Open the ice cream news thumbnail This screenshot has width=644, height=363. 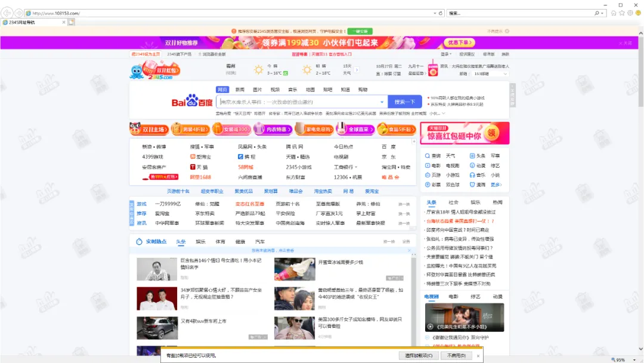295,269
